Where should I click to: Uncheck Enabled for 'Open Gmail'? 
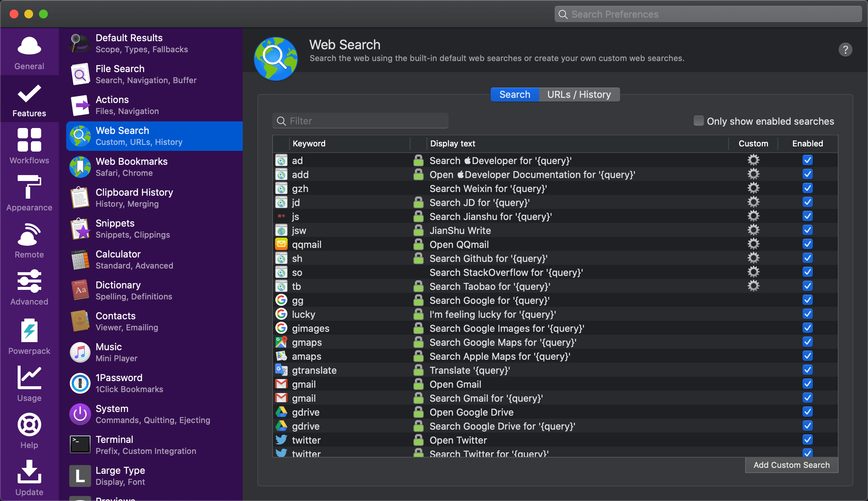[807, 384]
